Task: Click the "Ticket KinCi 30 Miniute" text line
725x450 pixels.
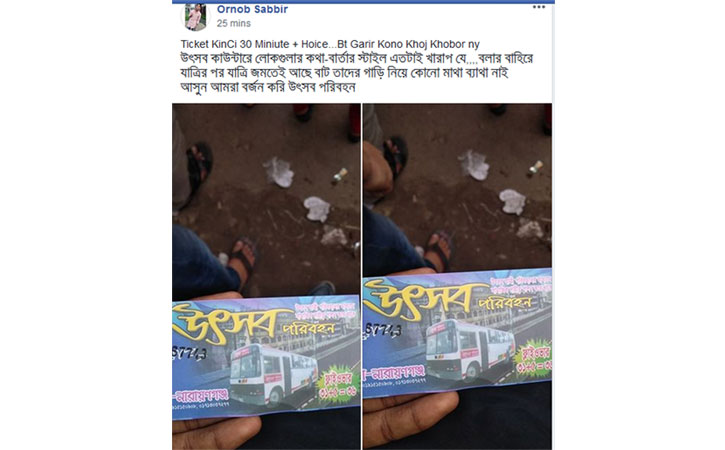Action: (x=330, y=44)
